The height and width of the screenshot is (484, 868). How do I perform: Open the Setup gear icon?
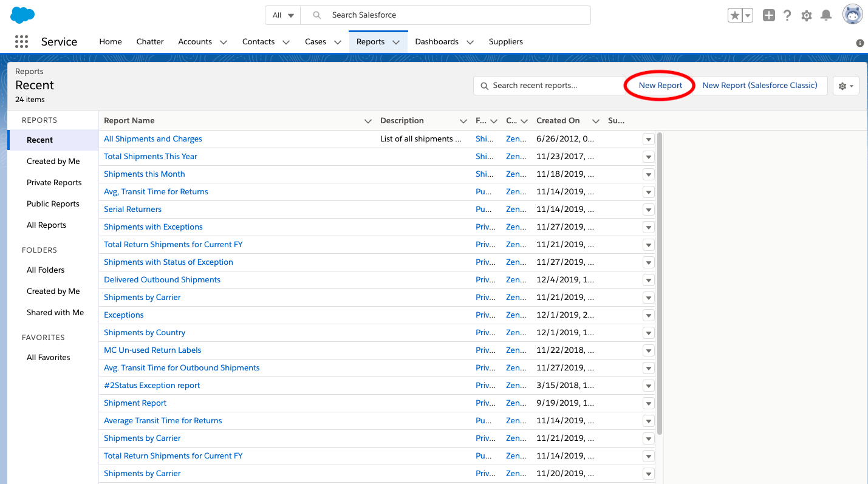807,16
